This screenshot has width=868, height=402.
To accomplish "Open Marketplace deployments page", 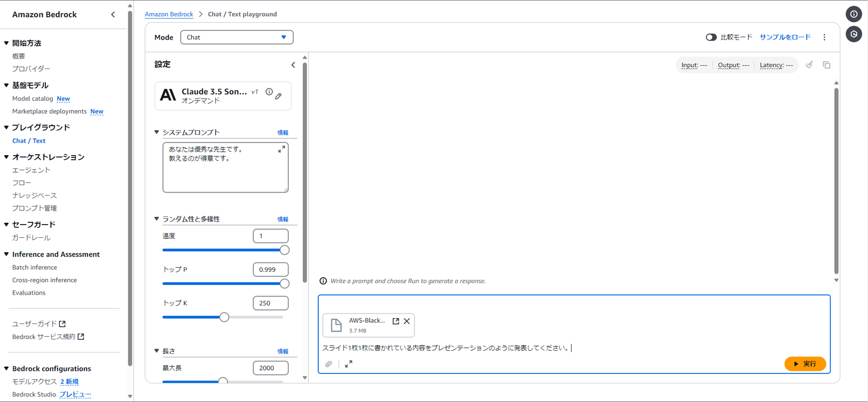I will pos(49,111).
